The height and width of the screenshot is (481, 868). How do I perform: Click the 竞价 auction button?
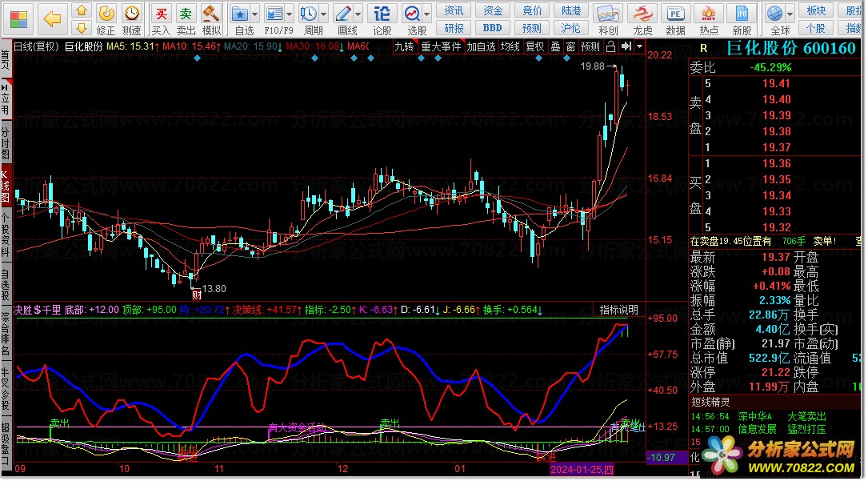point(532,10)
